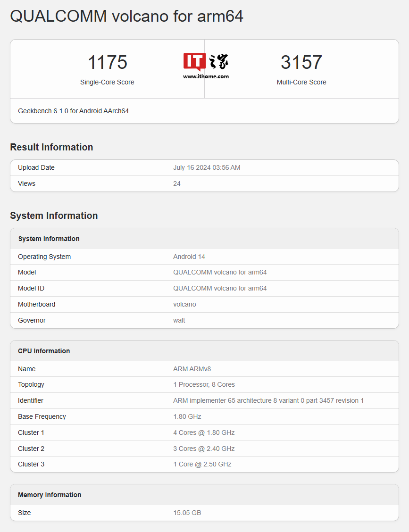Click the Model ID entry
The width and height of the screenshot is (409, 532).
(220, 288)
